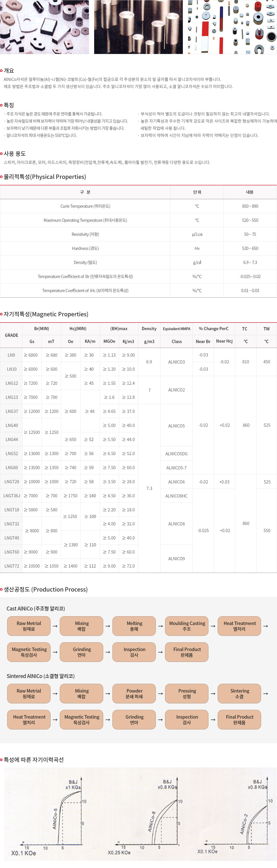This screenshot has height=868, width=277.
Task: Click the Curie Temperature table row label
Action: pos(85,206)
